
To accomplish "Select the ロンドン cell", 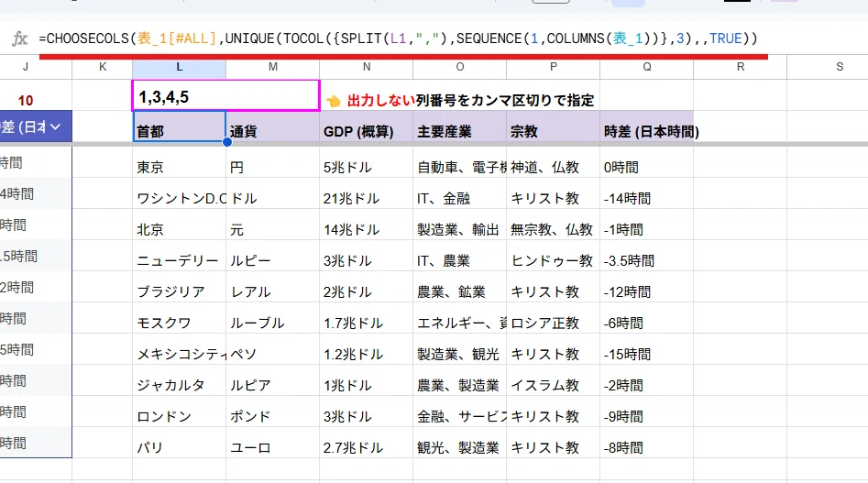I will 180,412.
